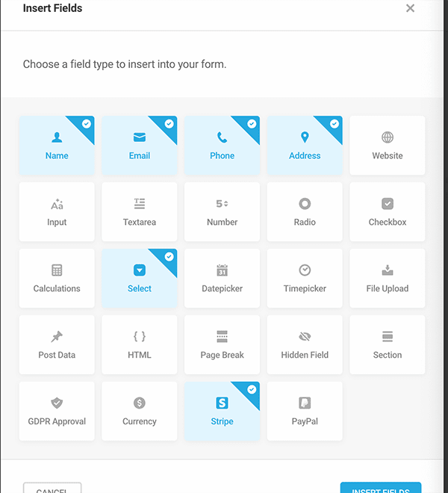Select the Number field icon
Image resolution: width=448 pixels, height=493 pixels.
click(x=222, y=204)
